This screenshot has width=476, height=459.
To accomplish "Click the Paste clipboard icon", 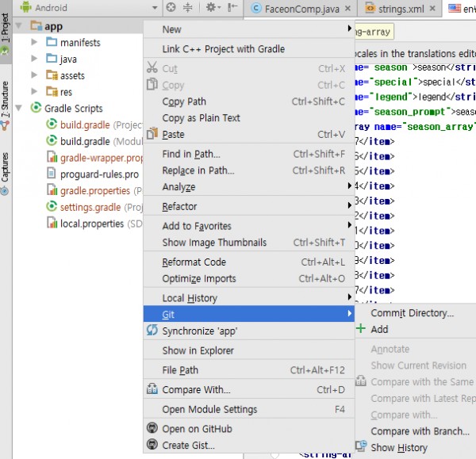I will (152, 133).
